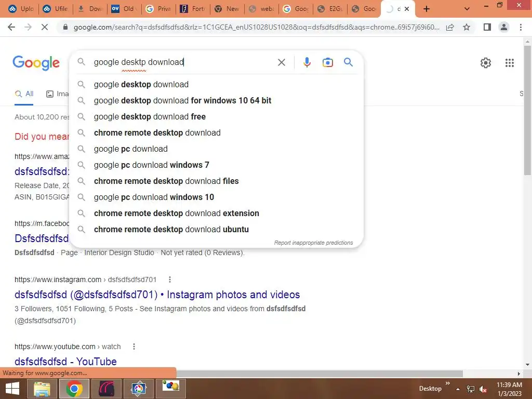
Task: Submit search with the blue magnifier icon
Action: tap(348, 62)
